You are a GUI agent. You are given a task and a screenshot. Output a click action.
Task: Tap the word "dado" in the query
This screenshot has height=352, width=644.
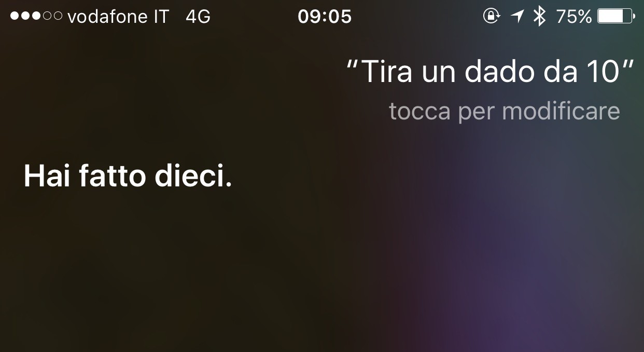coord(498,72)
